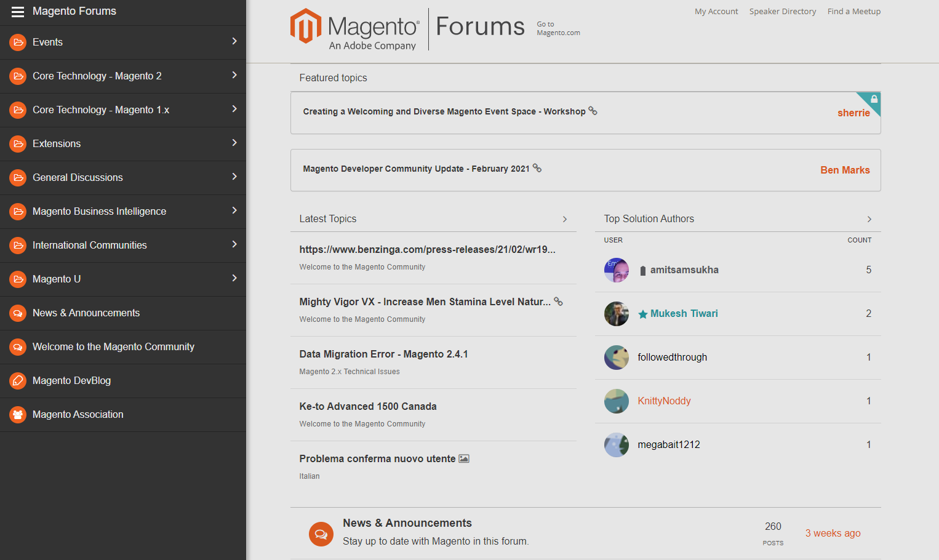Expand Magento Business Intelligence chevron
This screenshot has height=560, width=939.
click(234, 210)
